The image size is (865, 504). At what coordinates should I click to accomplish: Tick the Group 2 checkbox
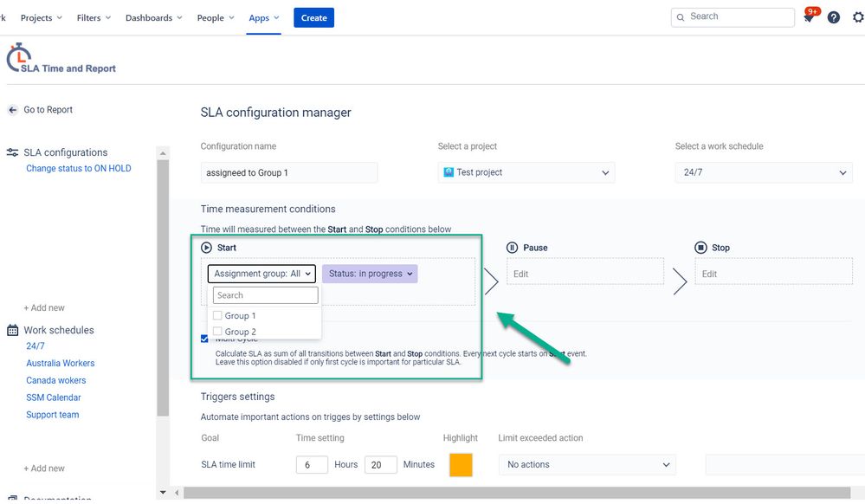pos(217,331)
